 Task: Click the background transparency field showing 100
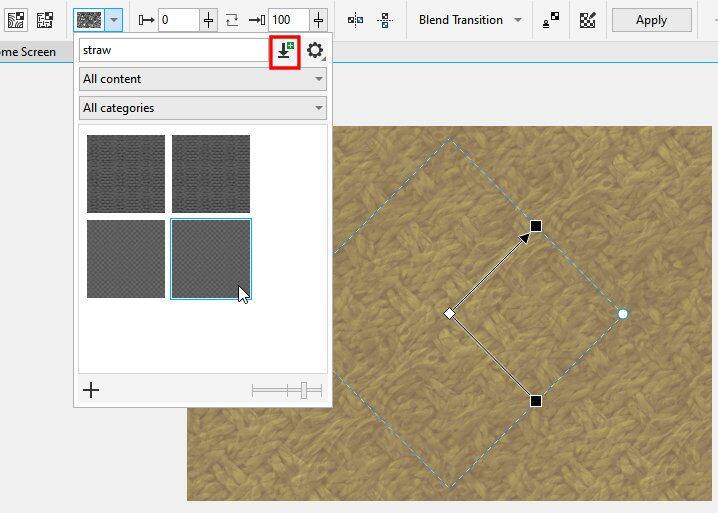[289, 20]
